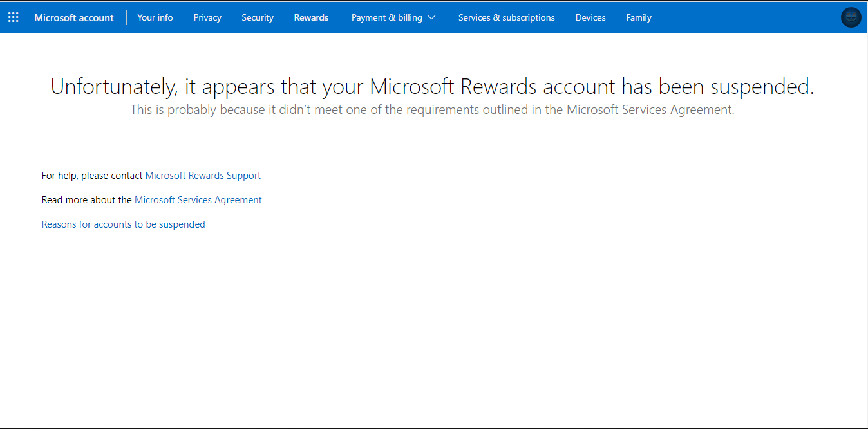Open the Privacy tab
The height and width of the screenshot is (429, 868).
point(207,17)
